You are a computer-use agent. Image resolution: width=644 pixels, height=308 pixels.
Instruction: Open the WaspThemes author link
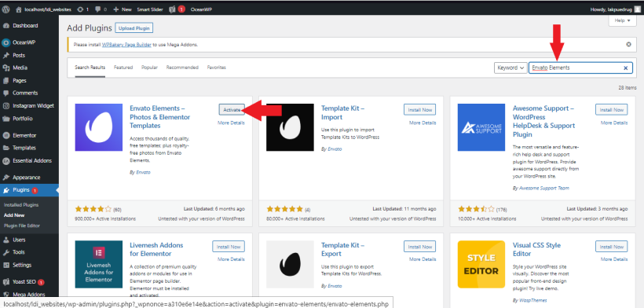pyautogui.click(x=533, y=300)
